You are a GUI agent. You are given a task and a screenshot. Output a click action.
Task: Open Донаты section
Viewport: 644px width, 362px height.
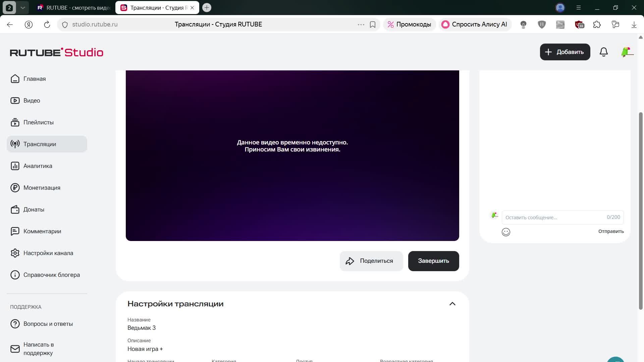34,209
